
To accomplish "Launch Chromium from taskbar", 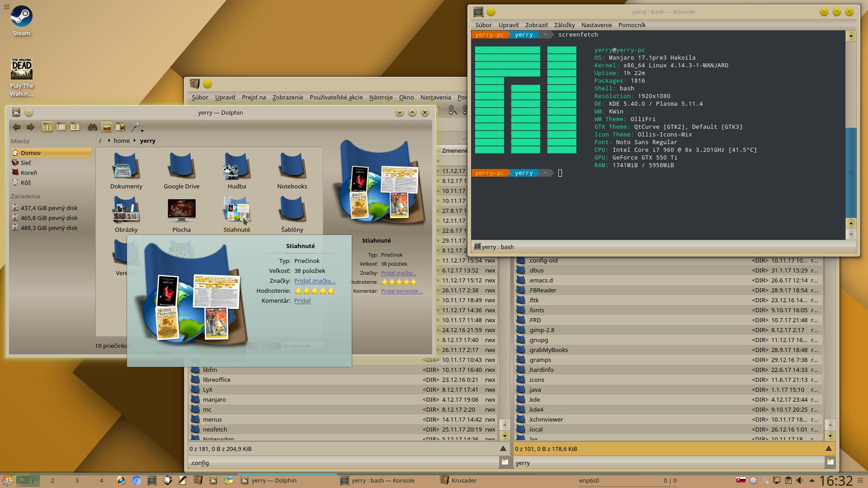I will point(136,480).
